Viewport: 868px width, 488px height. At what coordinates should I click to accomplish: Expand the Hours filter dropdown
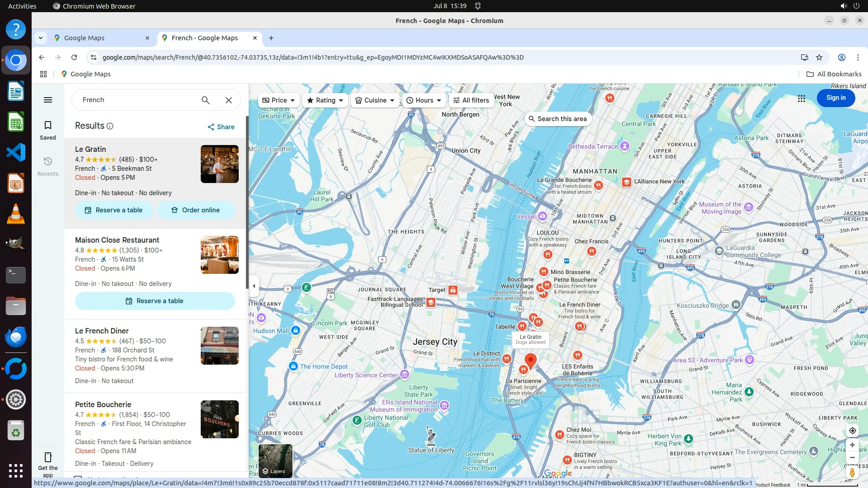click(x=424, y=100)
